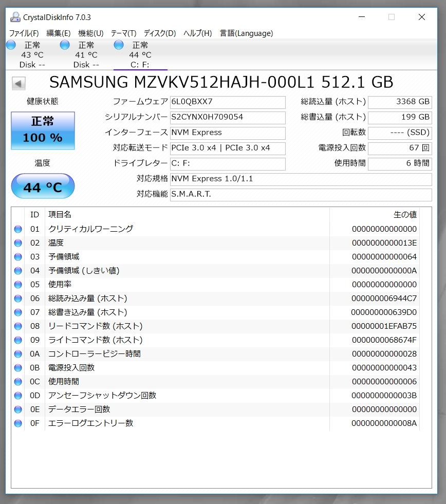Click the CrystalDiskInfo app icon in title bar

pyautogui.click(x=15, y=17)
